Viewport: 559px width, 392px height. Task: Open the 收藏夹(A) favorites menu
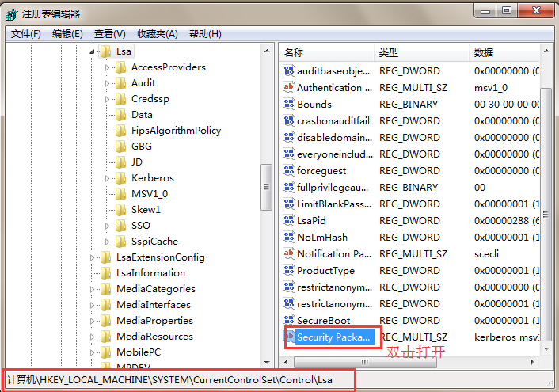158,34
